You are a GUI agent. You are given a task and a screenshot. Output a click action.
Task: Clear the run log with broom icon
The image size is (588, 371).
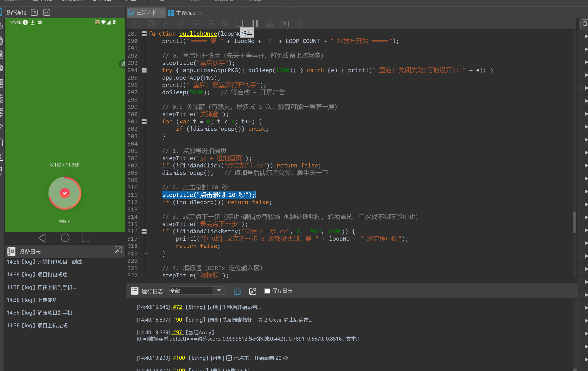coord(237,291)
